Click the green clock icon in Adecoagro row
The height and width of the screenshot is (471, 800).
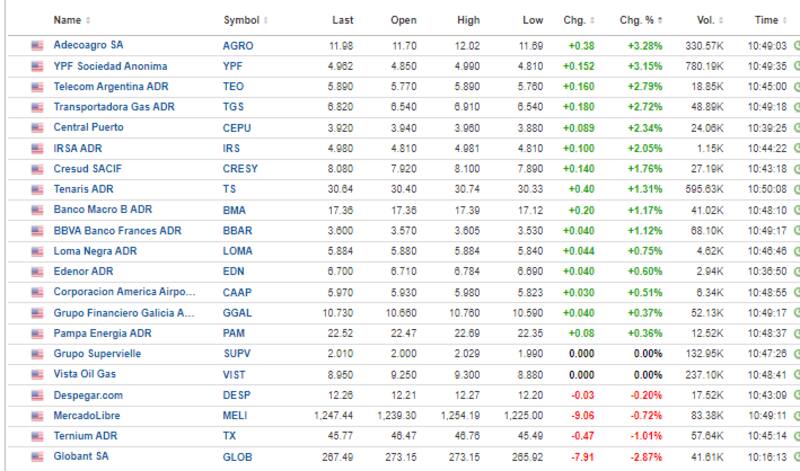[796, 46]
